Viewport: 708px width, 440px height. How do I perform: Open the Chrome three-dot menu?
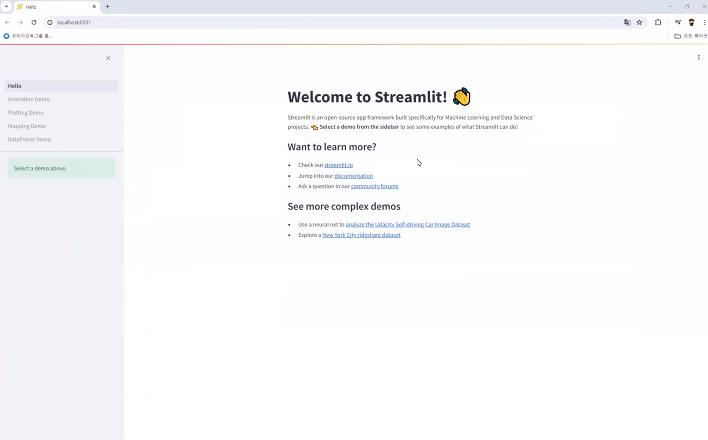point(704,22)
